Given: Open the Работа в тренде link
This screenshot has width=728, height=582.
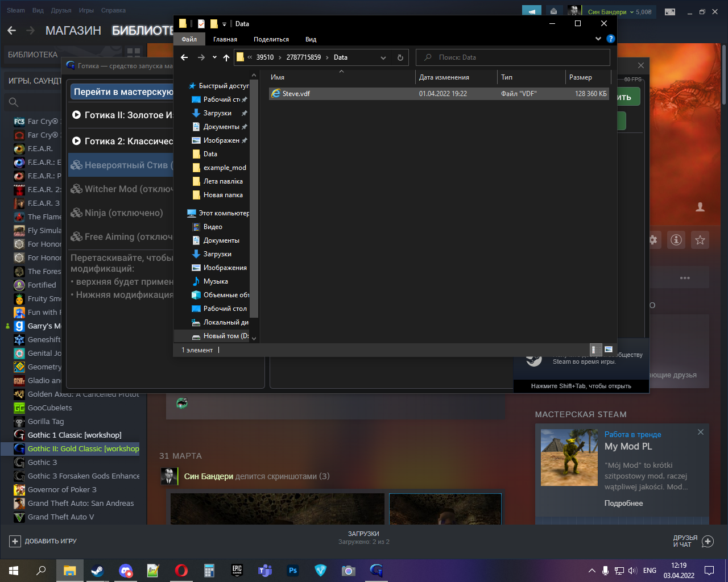Looking at the screenshot, I should coord(633,434).
